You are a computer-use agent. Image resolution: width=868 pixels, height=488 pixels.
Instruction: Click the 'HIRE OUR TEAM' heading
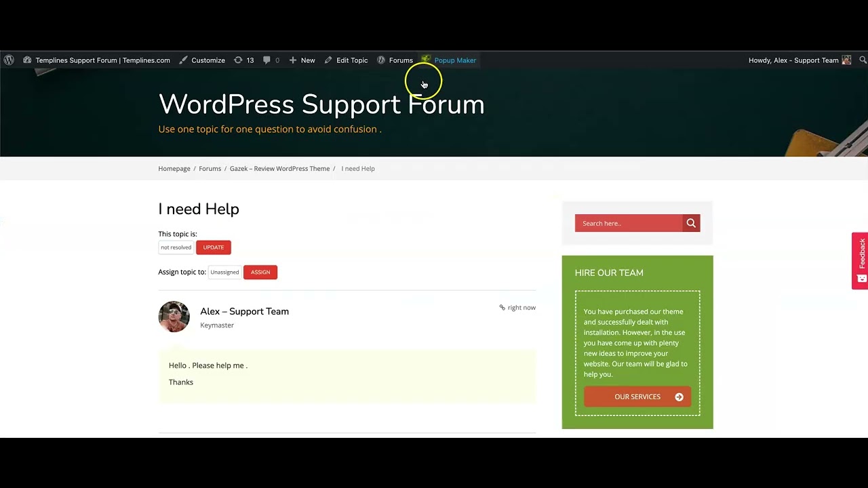(x=609, y=272)
